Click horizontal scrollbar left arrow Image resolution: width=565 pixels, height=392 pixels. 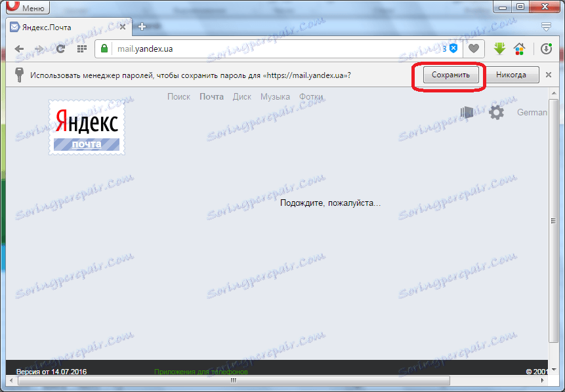10,380
